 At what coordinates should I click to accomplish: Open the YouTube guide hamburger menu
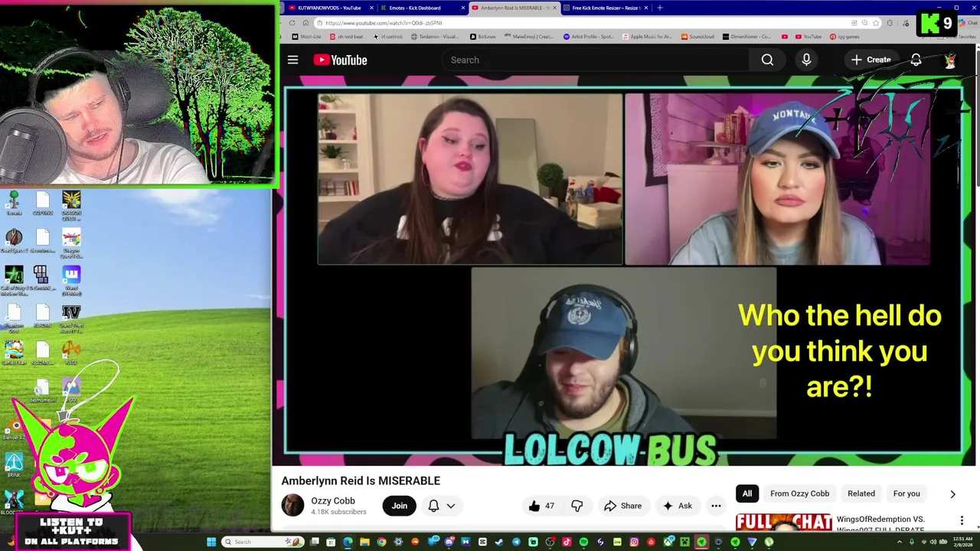tap(292, 60)
